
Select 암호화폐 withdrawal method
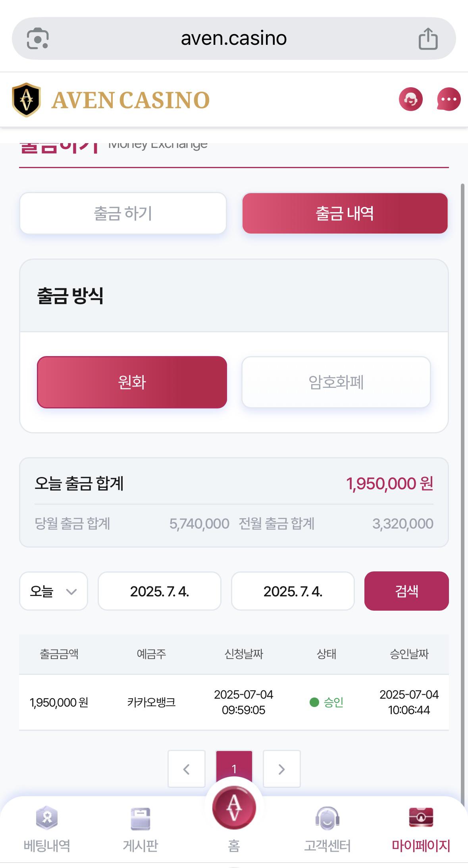pos(336,382)
